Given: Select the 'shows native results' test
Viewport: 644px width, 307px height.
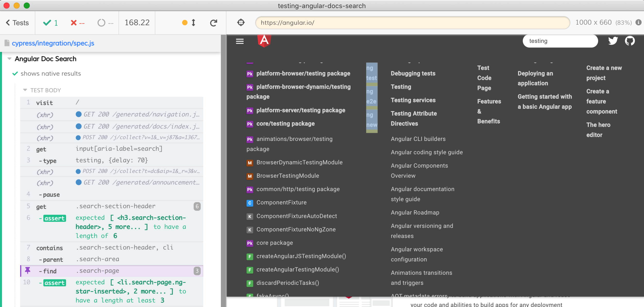Looking at the screenshot, I should coord(50,74).
